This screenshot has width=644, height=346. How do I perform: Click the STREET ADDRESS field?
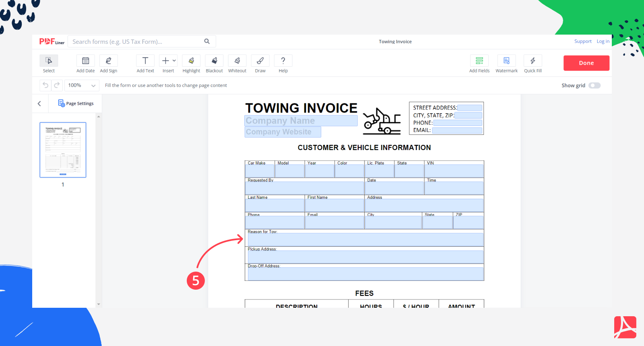(470, 108)
